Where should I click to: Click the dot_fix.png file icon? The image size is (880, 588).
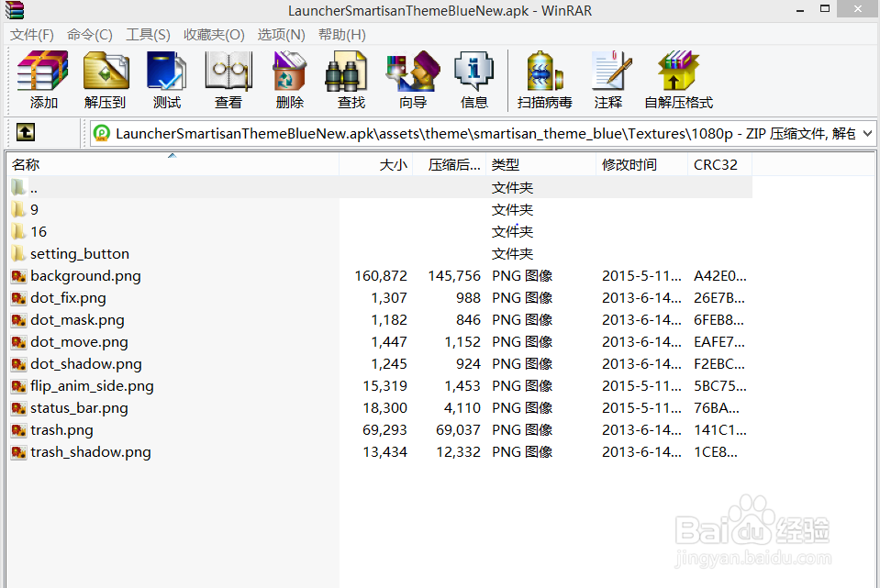tap(19, 297)
